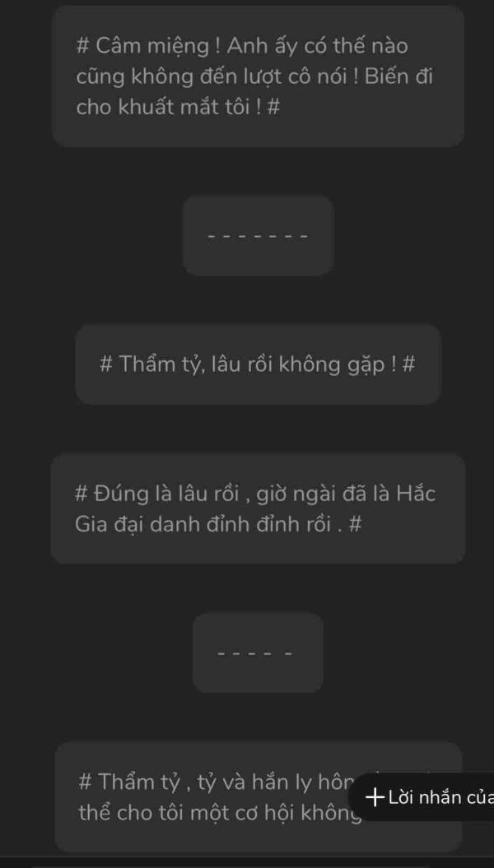Tap the short dashed separator bubble

point(258,652)
